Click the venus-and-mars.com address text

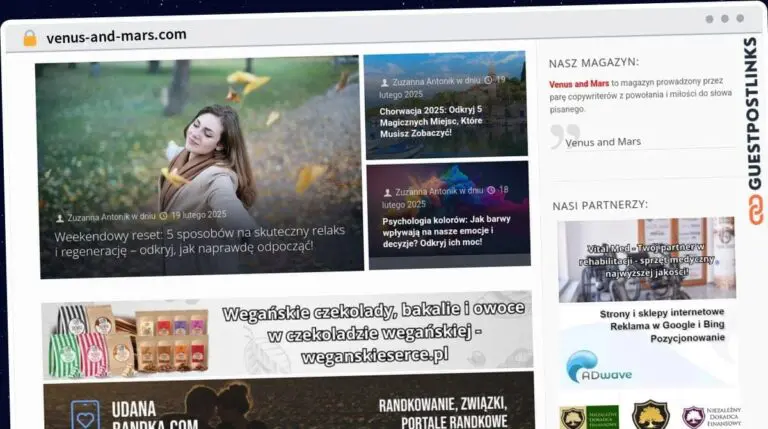tap(116, 36)
